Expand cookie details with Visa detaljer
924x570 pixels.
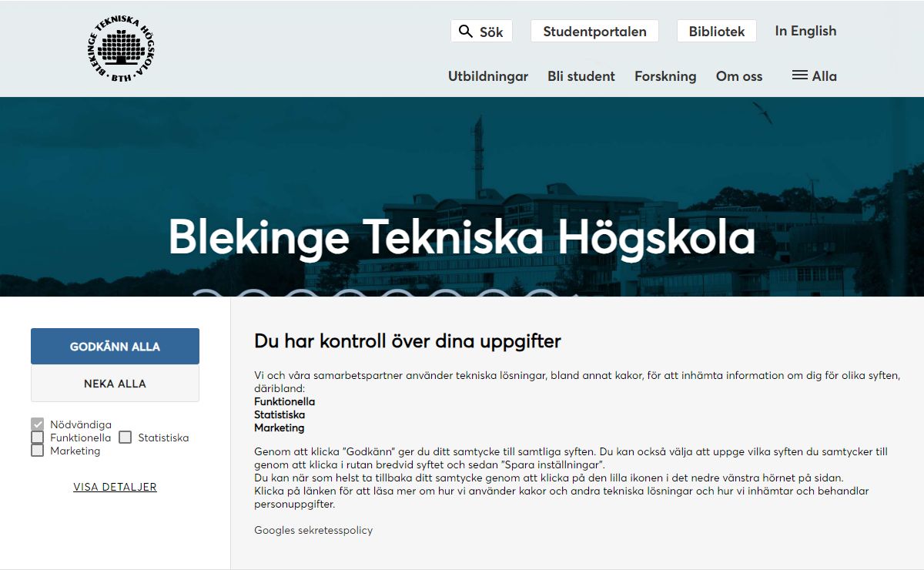[x=115, y=487]
